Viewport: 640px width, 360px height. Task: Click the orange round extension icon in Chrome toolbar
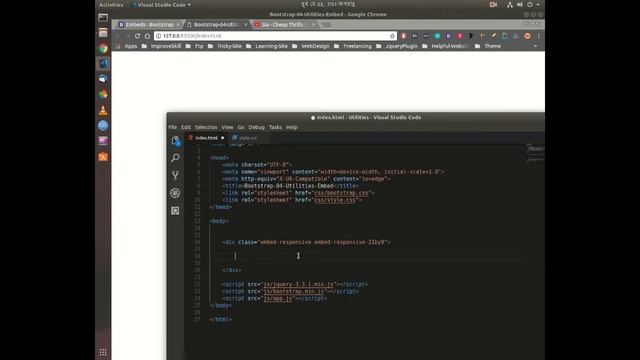pyautogui.click(x=527, y=36)
